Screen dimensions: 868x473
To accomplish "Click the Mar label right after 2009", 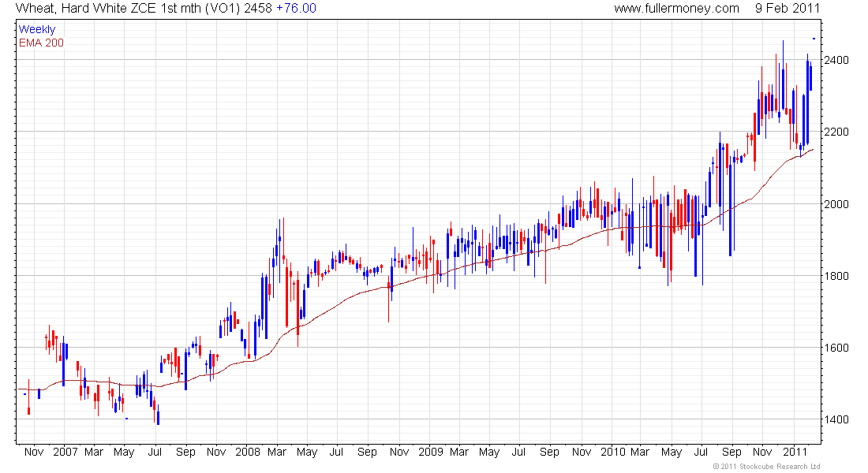I will 459,452.
